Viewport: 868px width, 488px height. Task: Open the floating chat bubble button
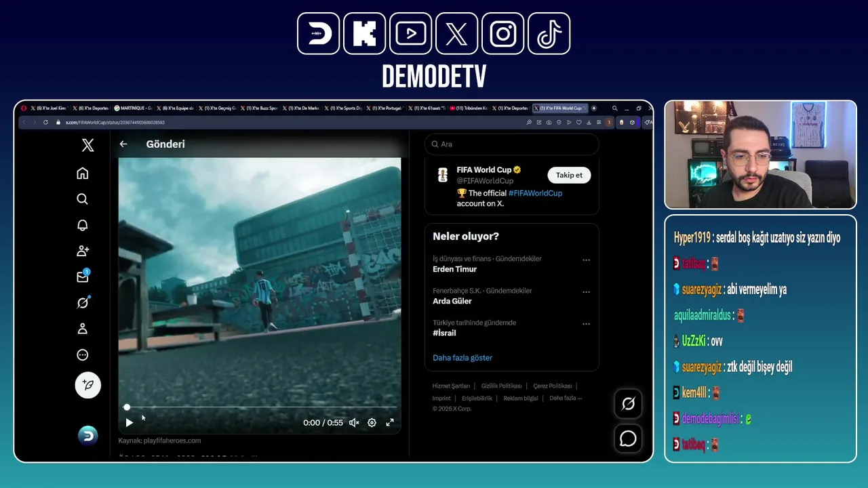pos(628,439)
